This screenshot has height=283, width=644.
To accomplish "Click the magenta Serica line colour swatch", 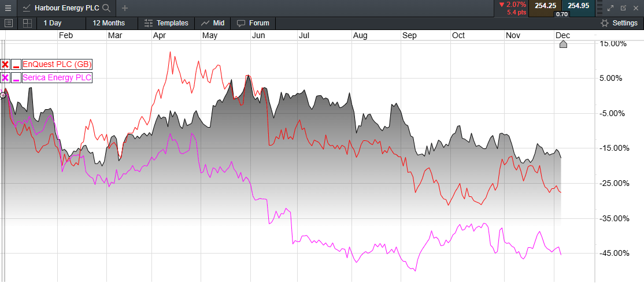I will (x=16, y=77).
